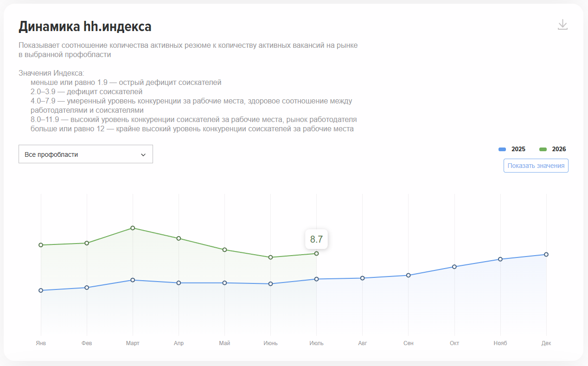This screenshot has height=366, width=588.
Task: Click the download chart icon
Action: tap(562, 25)
